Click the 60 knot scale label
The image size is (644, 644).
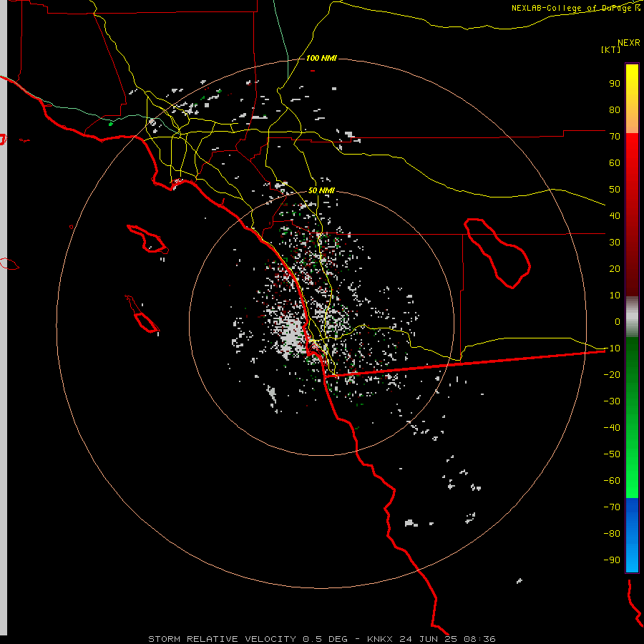tap(615, 163)
